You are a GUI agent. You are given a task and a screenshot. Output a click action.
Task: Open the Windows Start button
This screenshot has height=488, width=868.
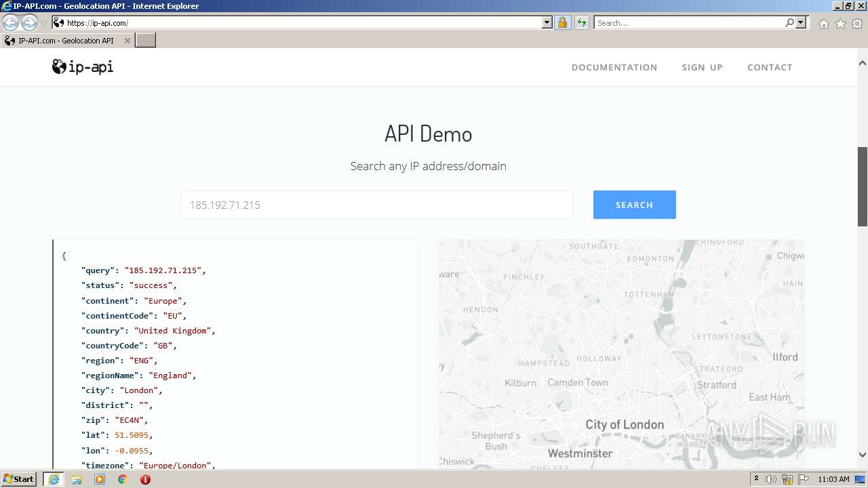(18, 479)
